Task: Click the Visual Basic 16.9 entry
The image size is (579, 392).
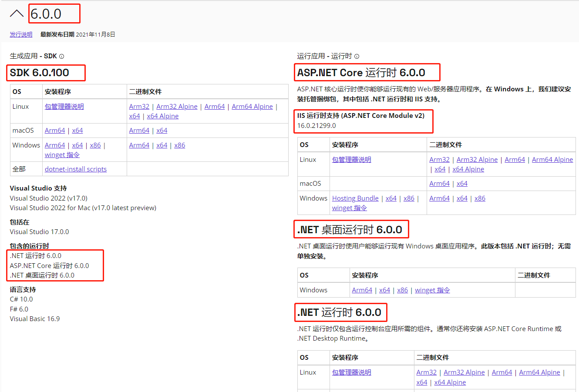Action: point(35,319)
